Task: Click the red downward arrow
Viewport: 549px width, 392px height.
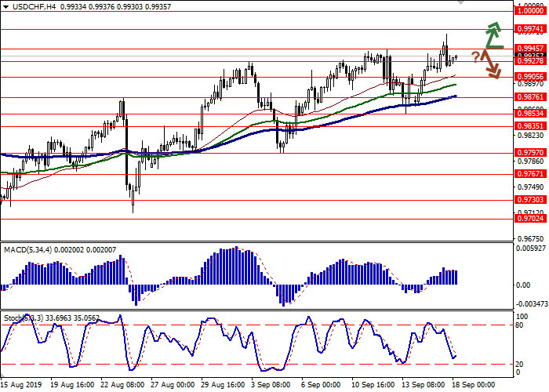Action: pos(493,65)
